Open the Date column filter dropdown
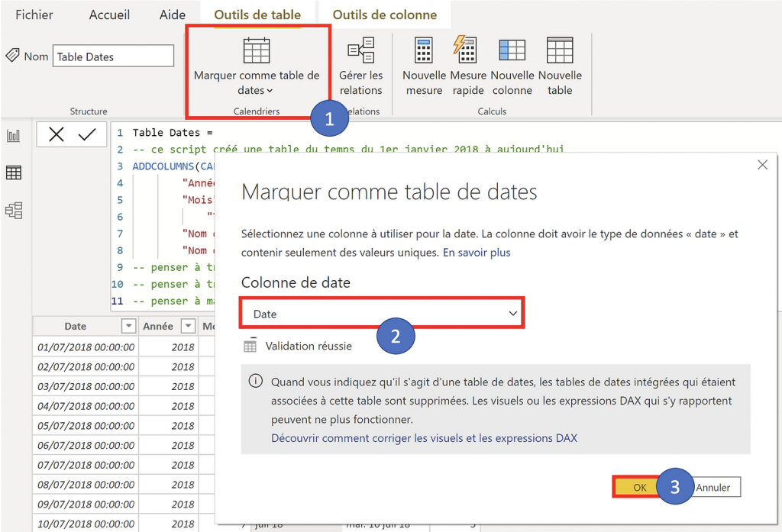The height and width of the screenshot is (532, 782). 128,326
